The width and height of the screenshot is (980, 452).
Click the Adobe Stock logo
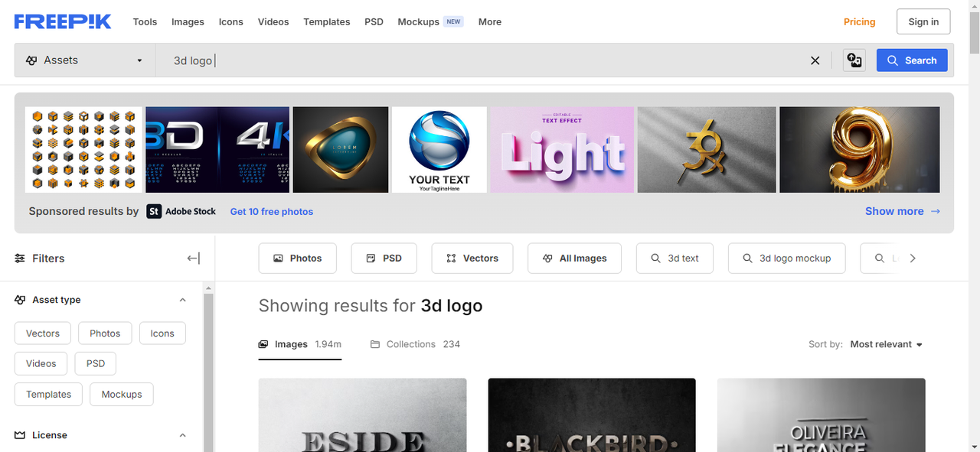coord(181,211)
